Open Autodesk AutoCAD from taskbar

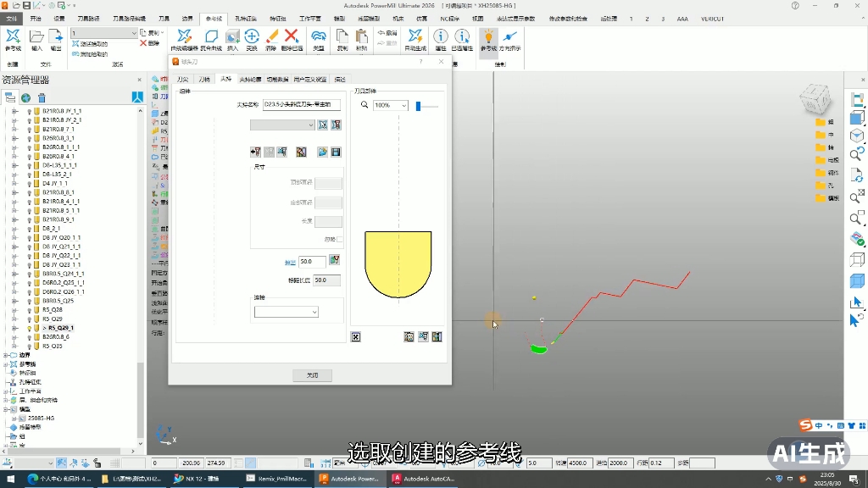coord(424,479)
